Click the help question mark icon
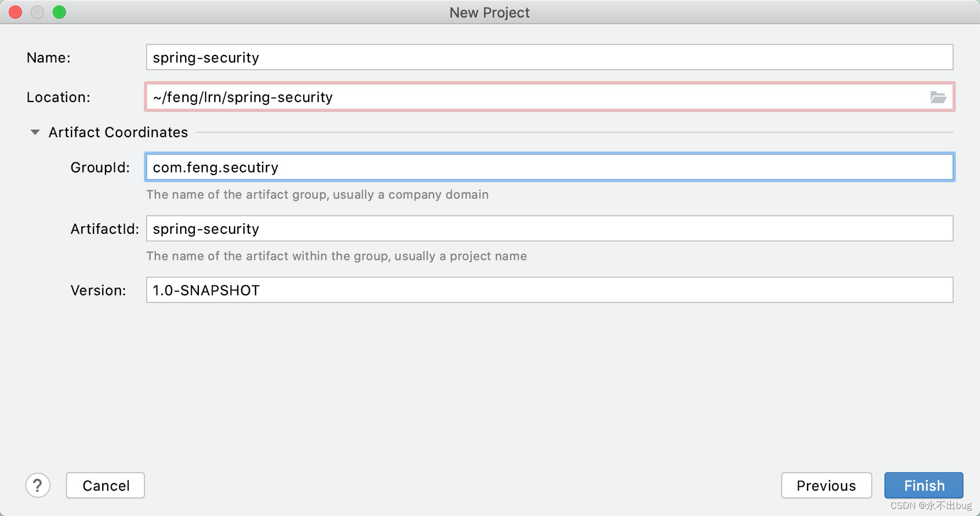This screenshot has width=980, height=516. point(37,485)
